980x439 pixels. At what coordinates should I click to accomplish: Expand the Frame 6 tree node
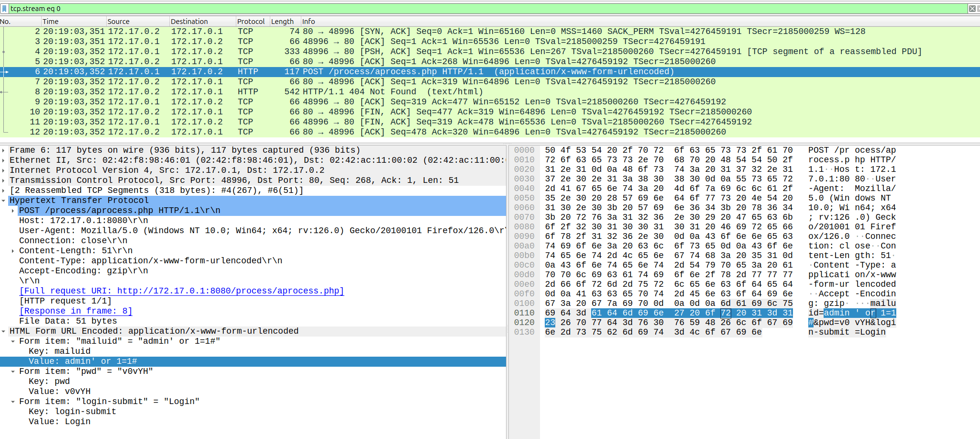(x=4, y=150)
